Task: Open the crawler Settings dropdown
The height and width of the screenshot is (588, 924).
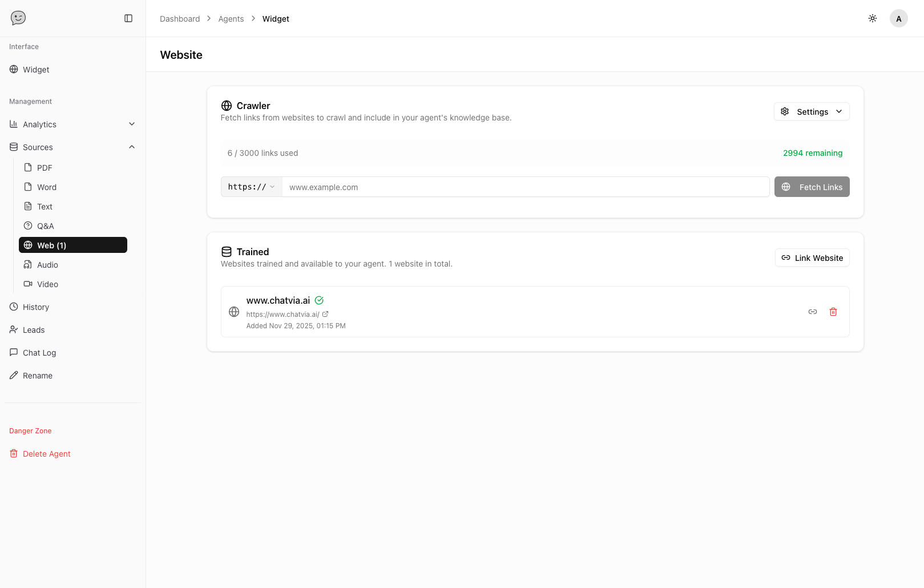Action: [811, 111]
